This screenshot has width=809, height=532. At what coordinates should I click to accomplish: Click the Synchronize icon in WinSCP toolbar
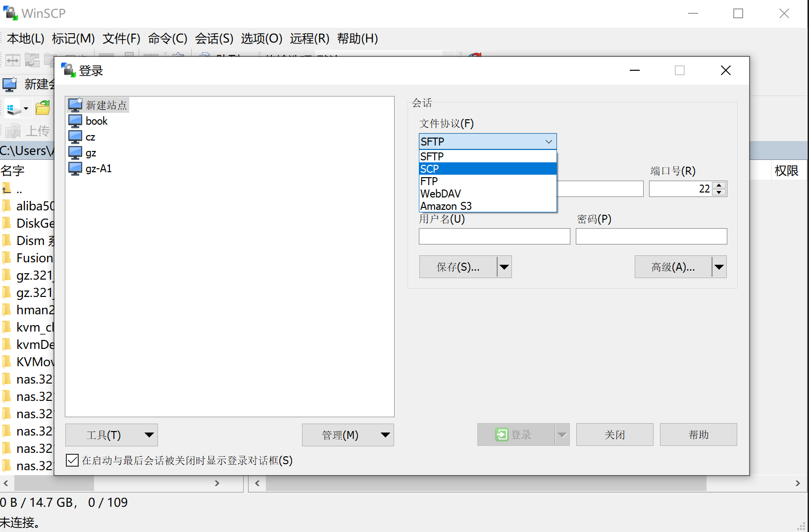pyautogui.click(x=32, y=60)
